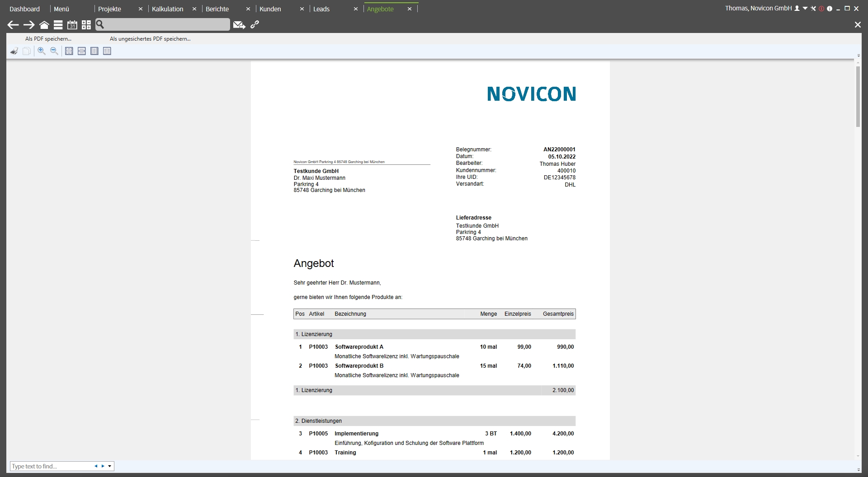Switch to the Dashboard tab
868x477 pixels.
click(x=25, y=9)
